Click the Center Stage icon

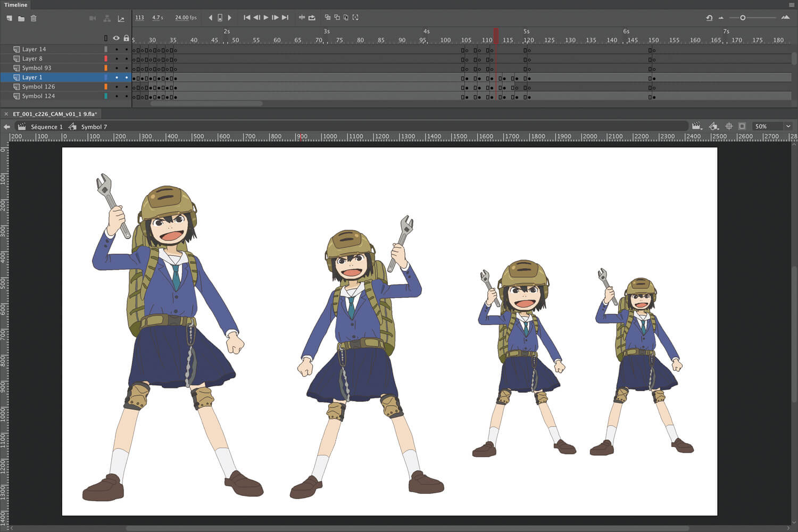[x=729, y=126]
